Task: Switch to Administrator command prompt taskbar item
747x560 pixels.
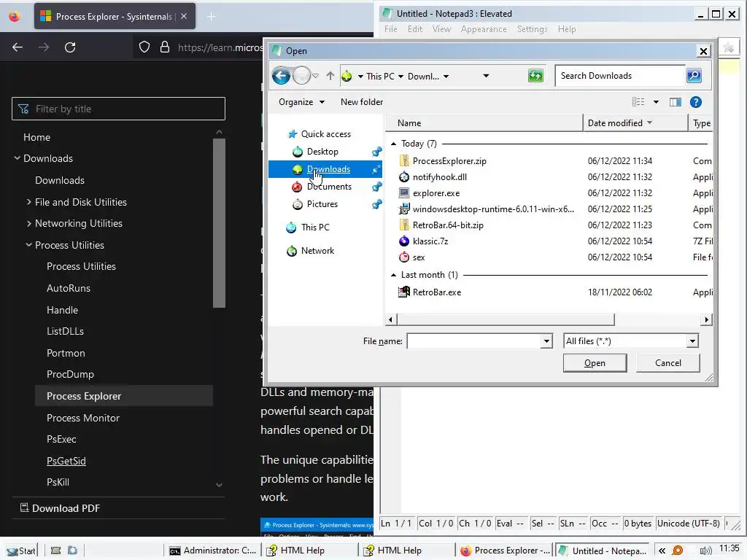Action: [x=212, y=551]
